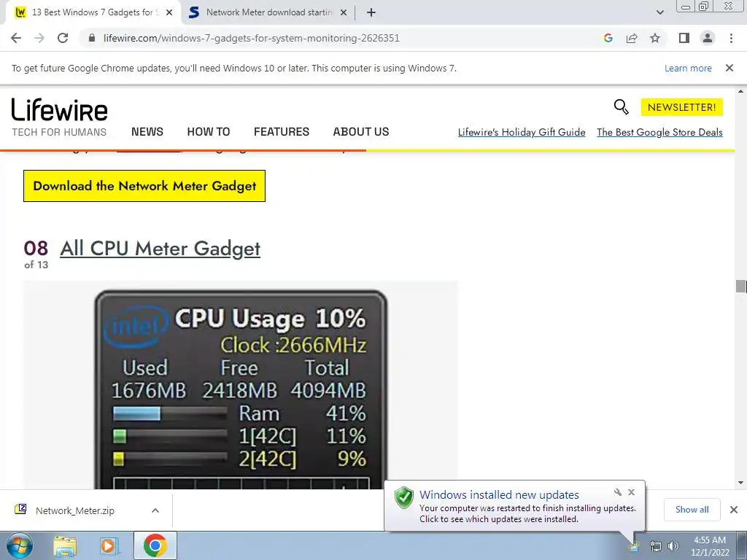Close the downloads bar
The image size is (747, 560).
(734, 510)
